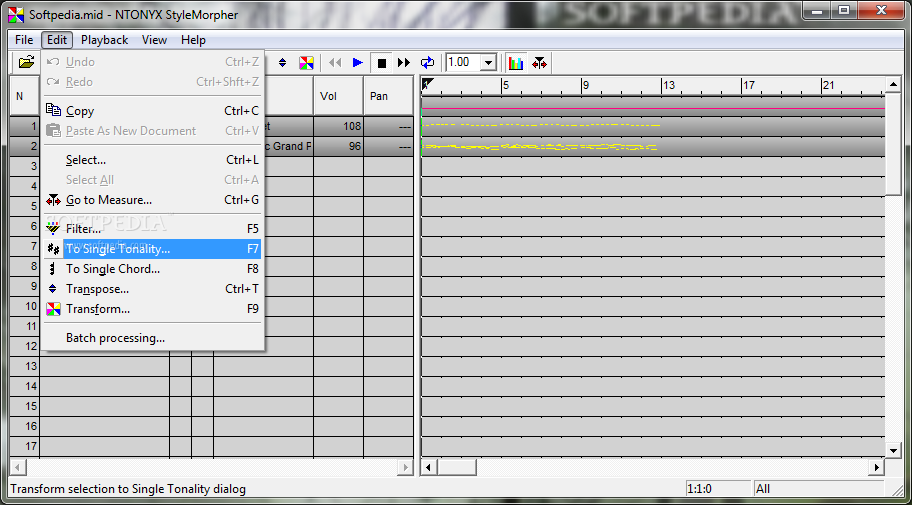
Task: Choose Filter... from the Edit menu
Action: [152, 229]
